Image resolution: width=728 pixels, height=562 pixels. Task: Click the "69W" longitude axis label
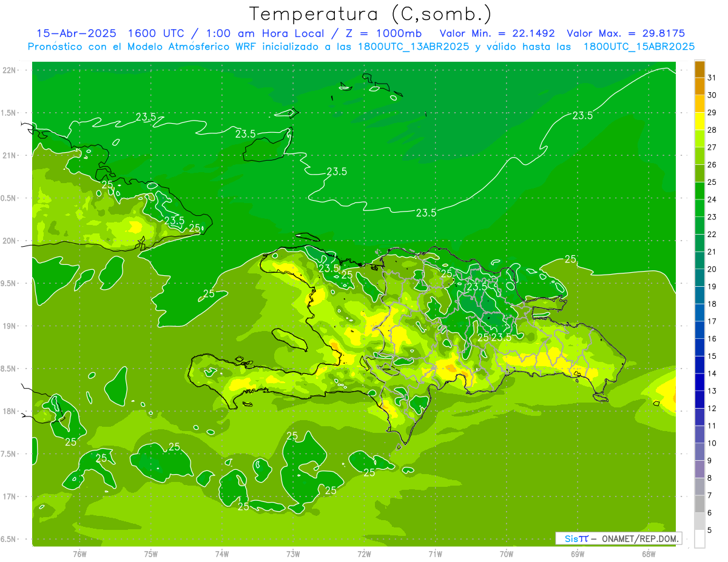(x=578, y=554)
